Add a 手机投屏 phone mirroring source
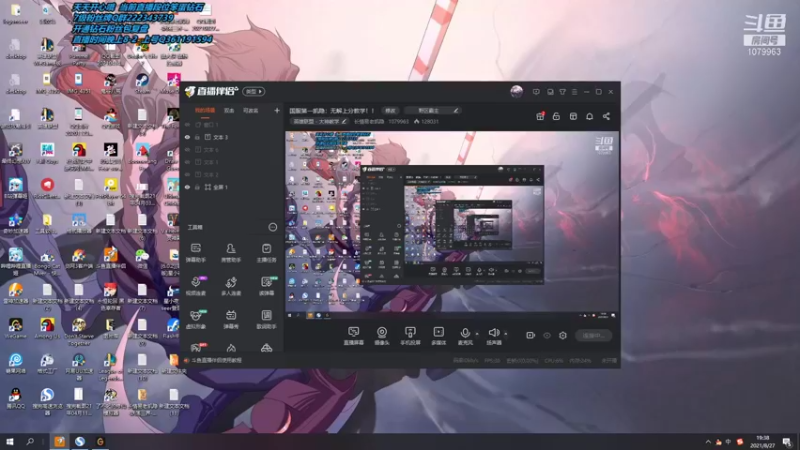800x450 pixels. (x=410, y=336)
